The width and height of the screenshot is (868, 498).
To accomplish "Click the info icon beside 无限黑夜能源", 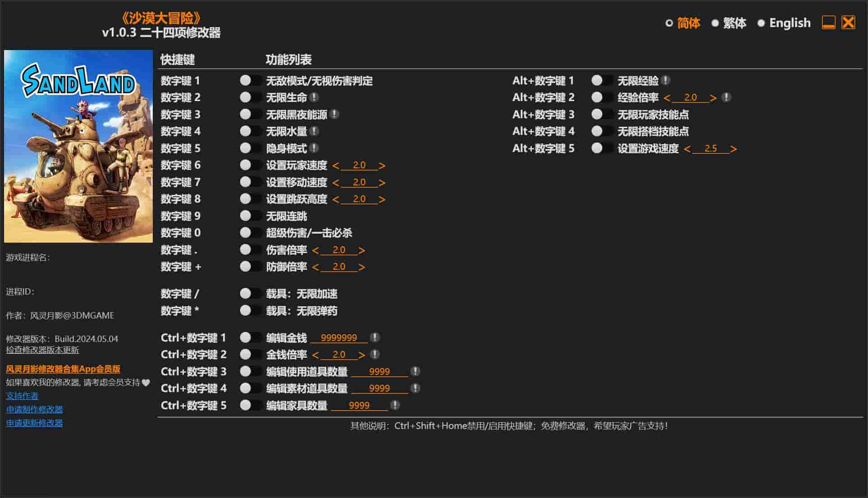I will click(334, 114).
